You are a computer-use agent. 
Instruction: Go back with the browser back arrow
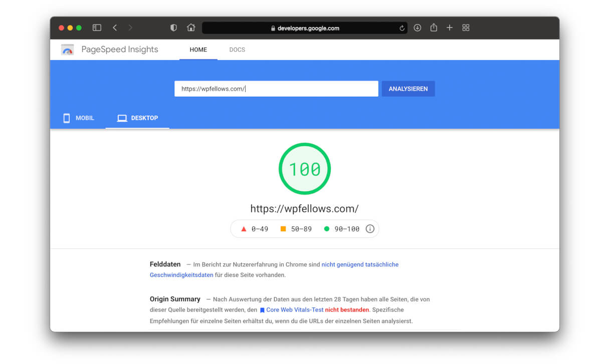point(115,28)
